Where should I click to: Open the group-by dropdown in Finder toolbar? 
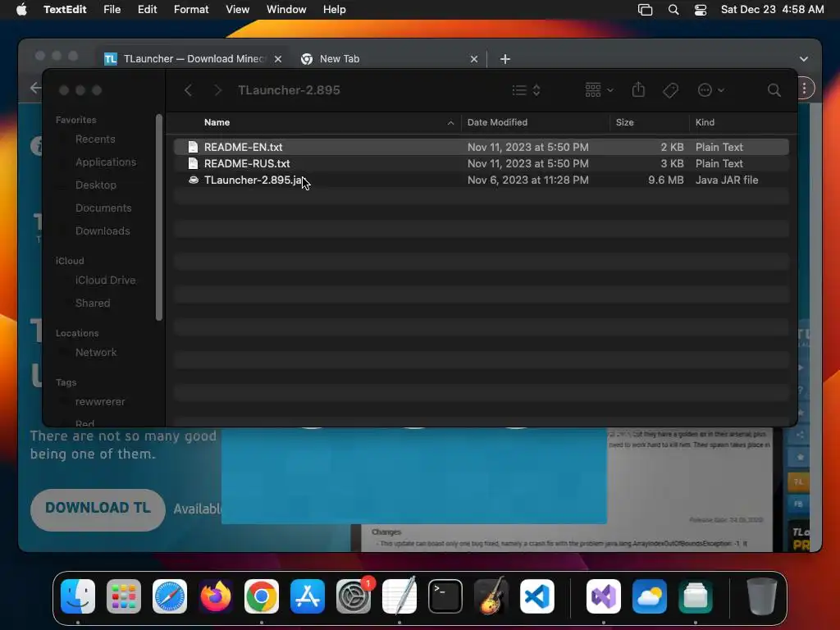[x=599, y=90]
